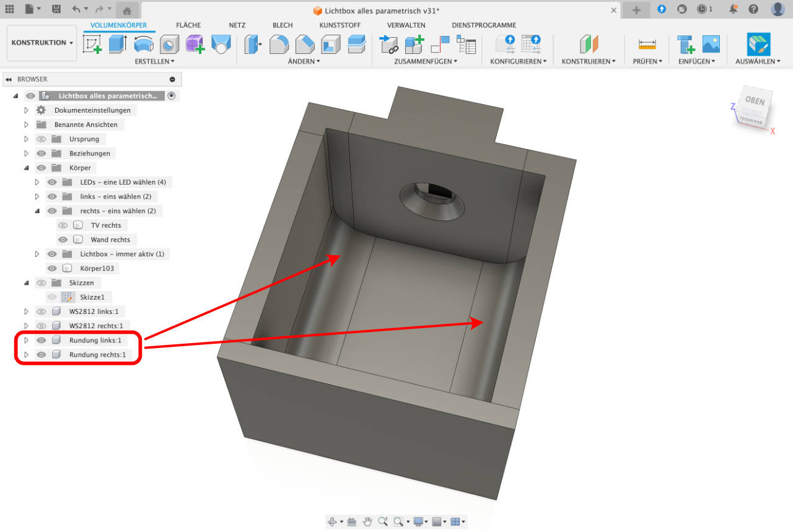Open the Measure tool under Prüfen
Viewport: 793px width, 532px height.
[x=647, y=44]
